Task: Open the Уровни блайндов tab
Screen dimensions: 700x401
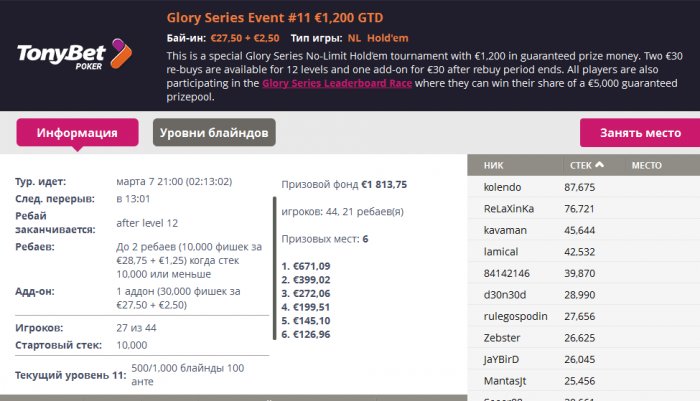Action: coord(214,133)
